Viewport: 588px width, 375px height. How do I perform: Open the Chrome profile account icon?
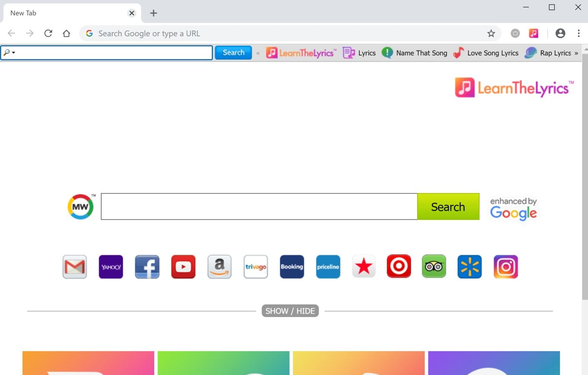pos(560,33)
